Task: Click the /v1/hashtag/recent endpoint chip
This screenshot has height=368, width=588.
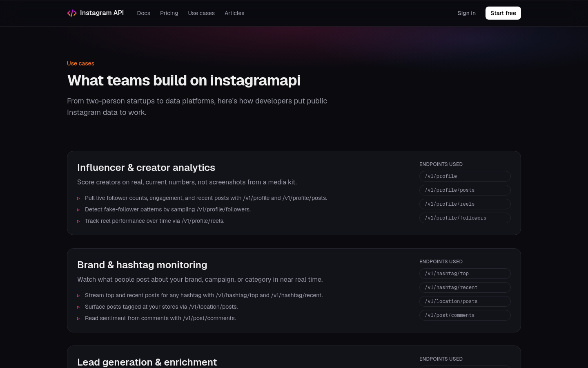Action: click(465, 287)
